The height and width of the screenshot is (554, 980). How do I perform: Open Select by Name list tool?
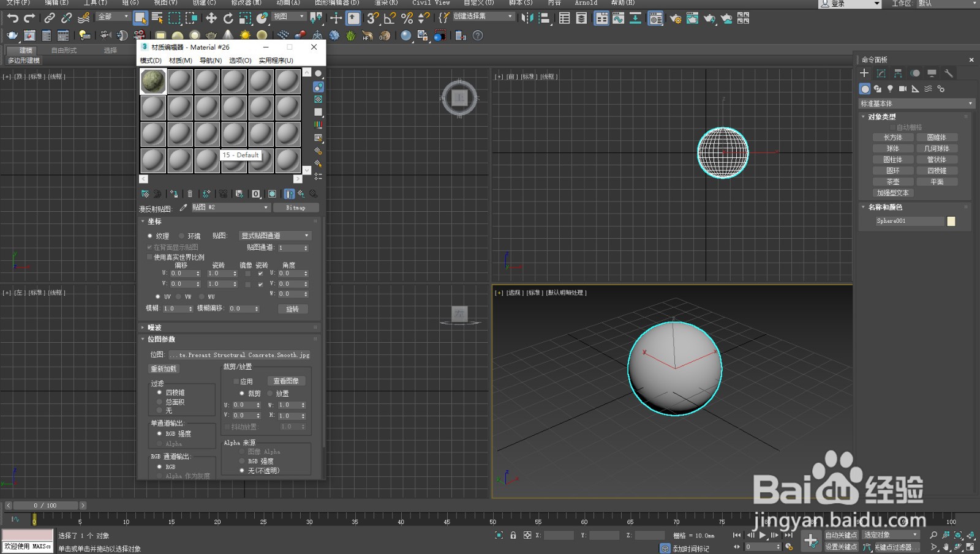coord(157,18)
